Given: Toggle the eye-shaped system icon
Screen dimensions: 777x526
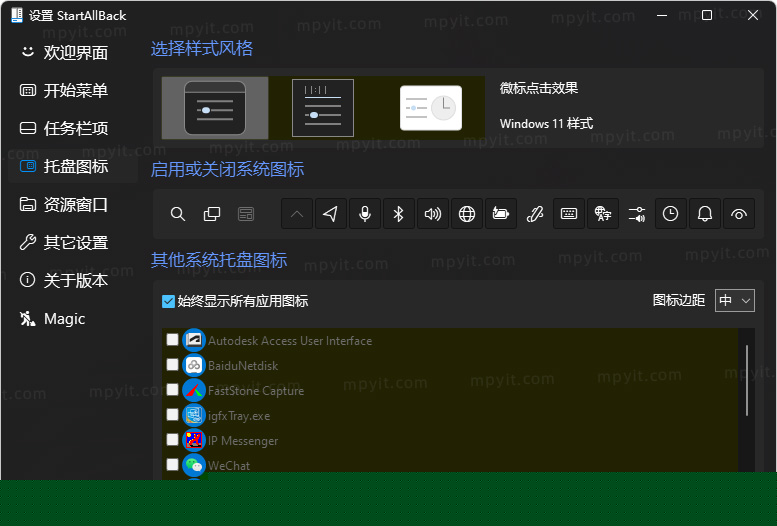Looking at the screenshot, I should 739,214.
